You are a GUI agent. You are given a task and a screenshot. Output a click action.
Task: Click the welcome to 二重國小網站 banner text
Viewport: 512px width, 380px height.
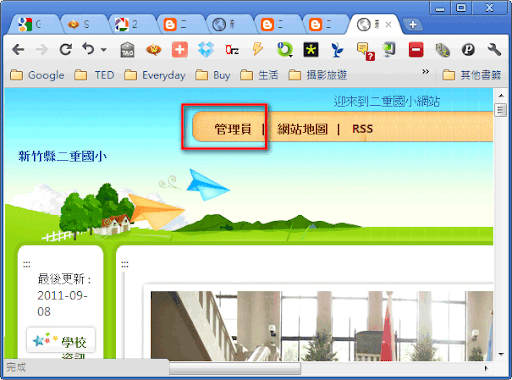[x=387, y=101]
